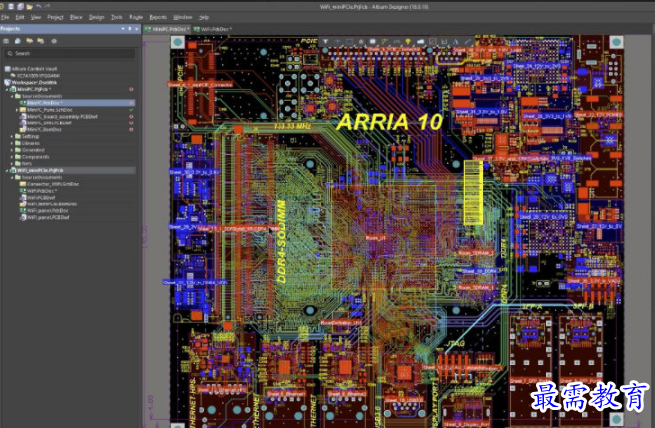655x428 pixels.
Task: Collapse MiniPC Source Documents folder
Action: [12, 96]
